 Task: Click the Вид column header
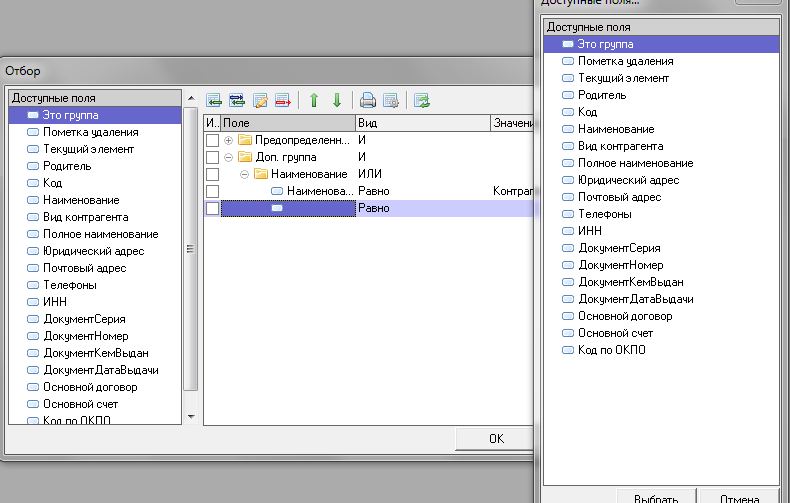coord(420,122)
